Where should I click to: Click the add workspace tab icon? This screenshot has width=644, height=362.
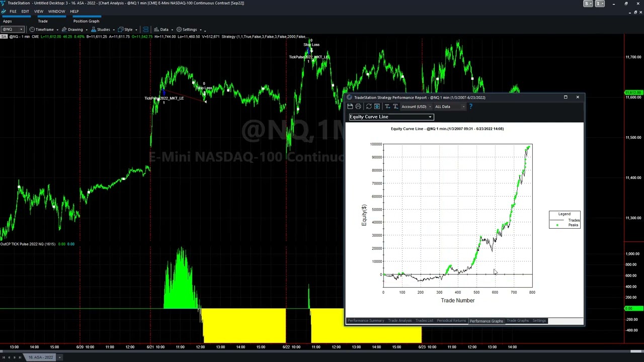click(59, 357)
